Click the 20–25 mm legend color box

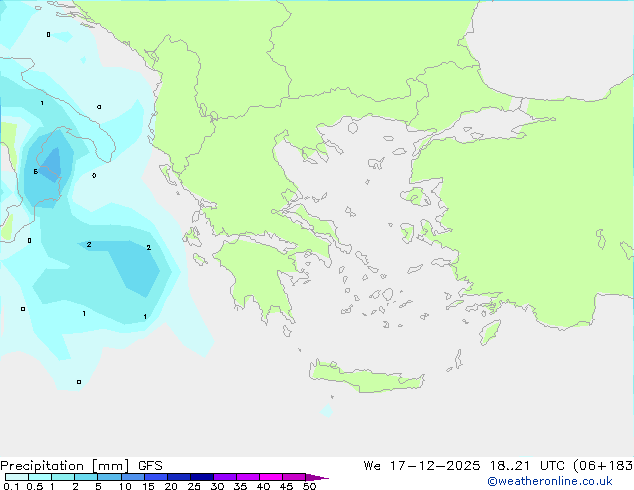coord(179,477)
